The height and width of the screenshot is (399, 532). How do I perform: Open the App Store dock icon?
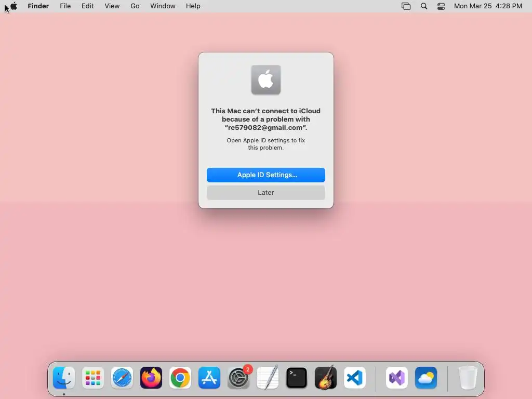tap(209, 378)
